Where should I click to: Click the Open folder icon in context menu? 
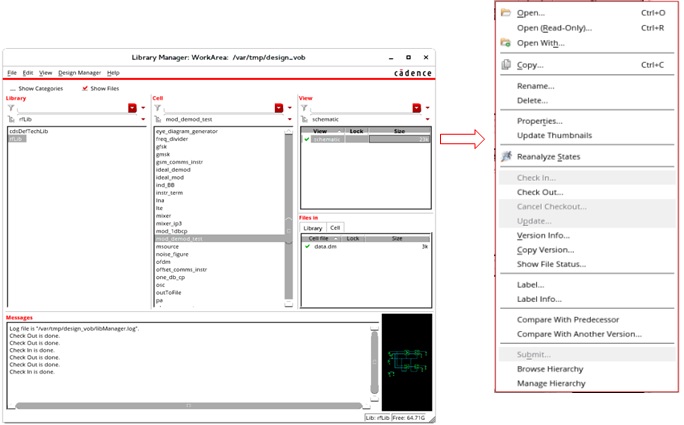pos(506,13)
